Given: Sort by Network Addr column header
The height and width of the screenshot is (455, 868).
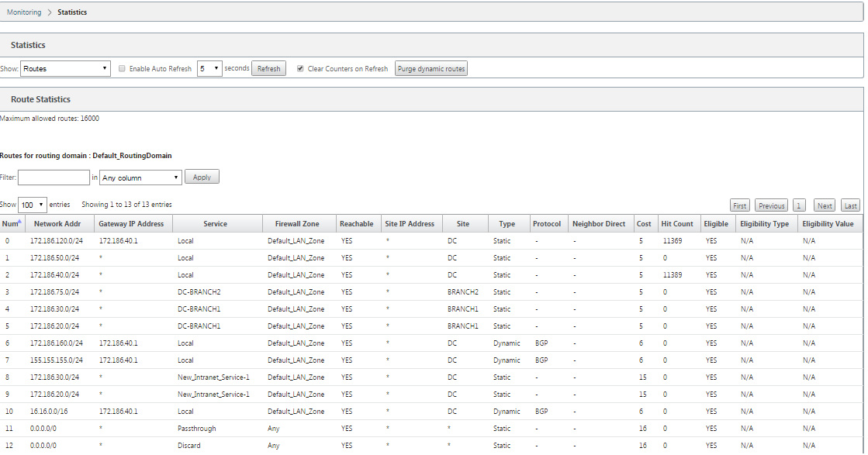Looking at the screenshot, I should coord(57,224).
